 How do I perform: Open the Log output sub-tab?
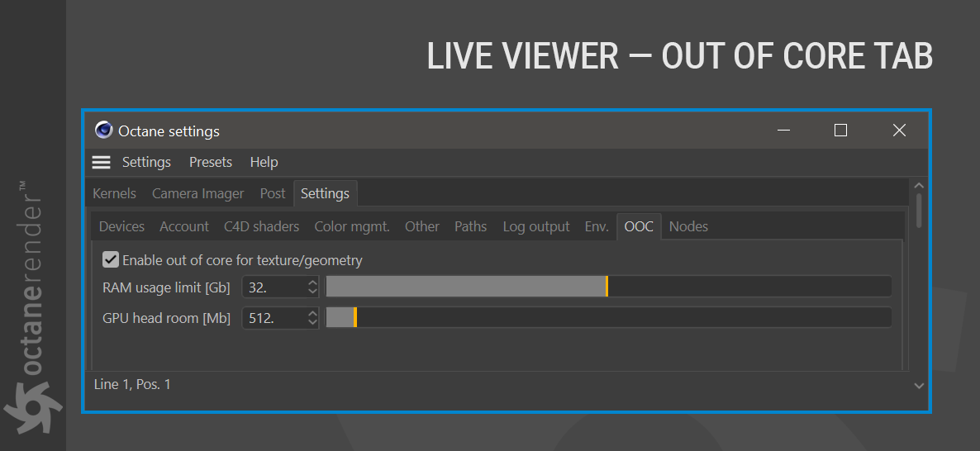[x=536, y=227]
